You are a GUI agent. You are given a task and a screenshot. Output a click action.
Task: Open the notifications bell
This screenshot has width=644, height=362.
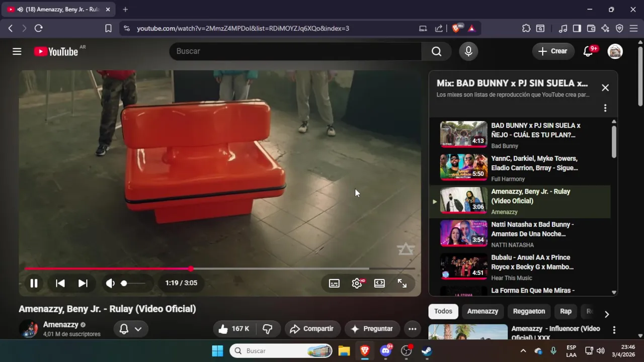tap(588, 51)
